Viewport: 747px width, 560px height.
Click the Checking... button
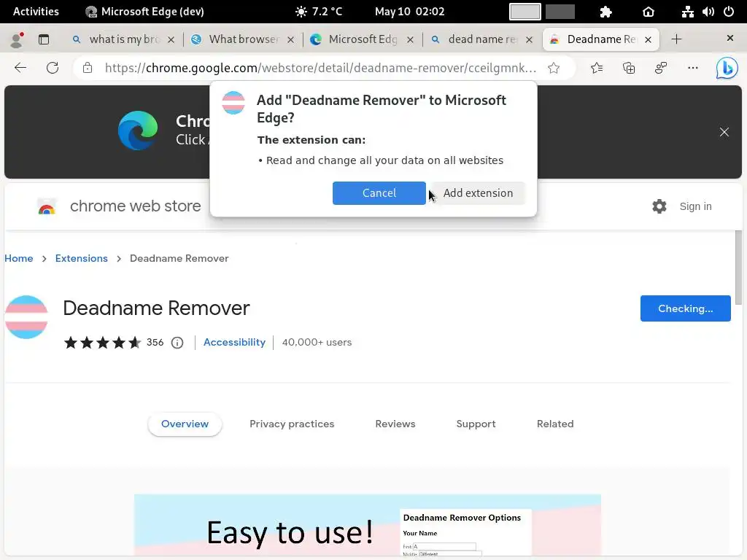click(685, 308)
